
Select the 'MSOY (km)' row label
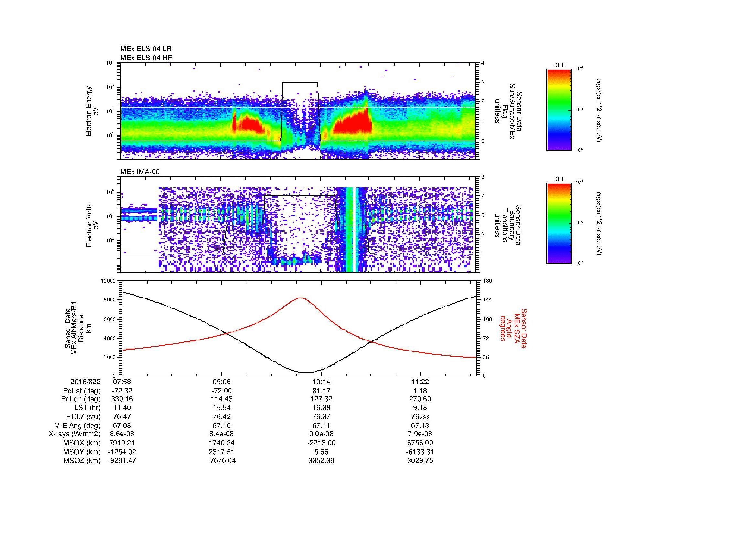(82, 452)
